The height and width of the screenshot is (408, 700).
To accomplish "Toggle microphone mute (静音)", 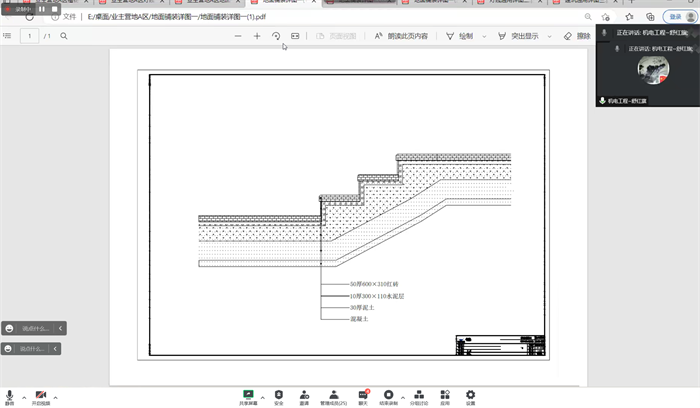I will click(9, 396).
